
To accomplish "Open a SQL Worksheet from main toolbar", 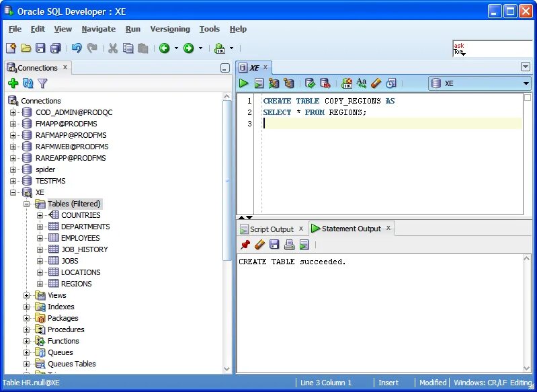I will point(220,48).
